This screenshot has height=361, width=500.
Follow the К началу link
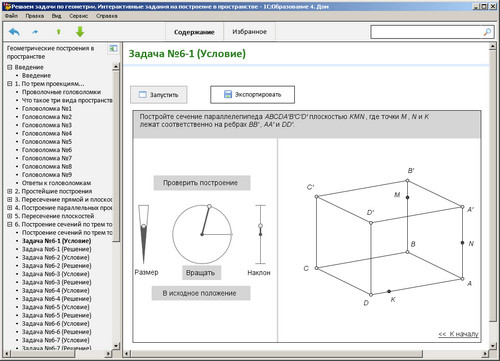[459, 334]
